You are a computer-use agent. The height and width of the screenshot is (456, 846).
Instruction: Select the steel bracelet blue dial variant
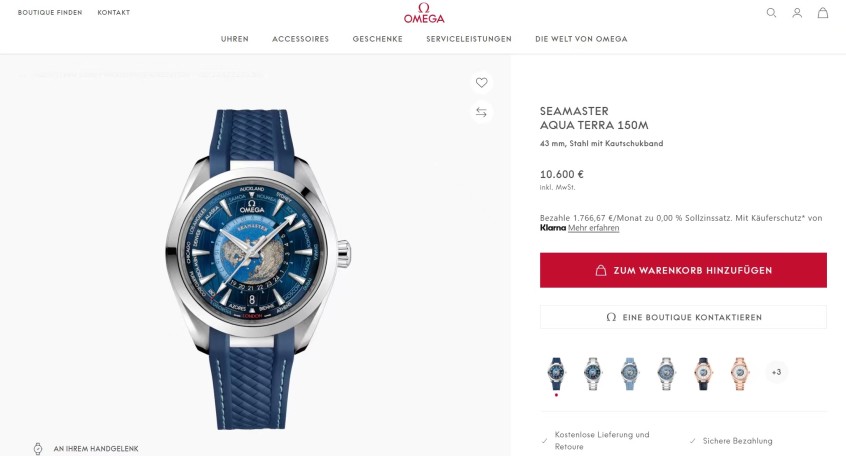point(593,373)
